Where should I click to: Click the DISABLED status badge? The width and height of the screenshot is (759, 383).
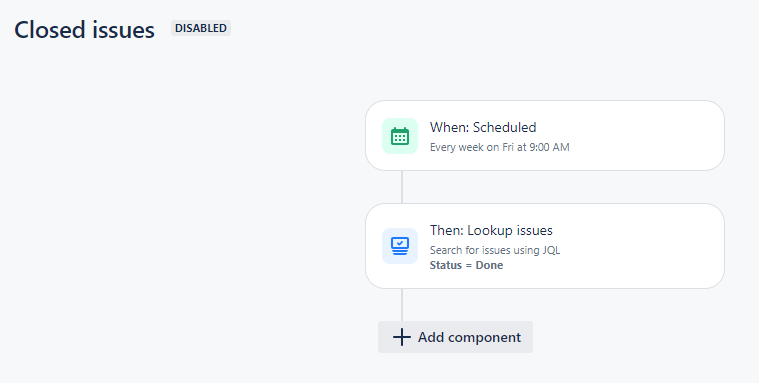201,28
